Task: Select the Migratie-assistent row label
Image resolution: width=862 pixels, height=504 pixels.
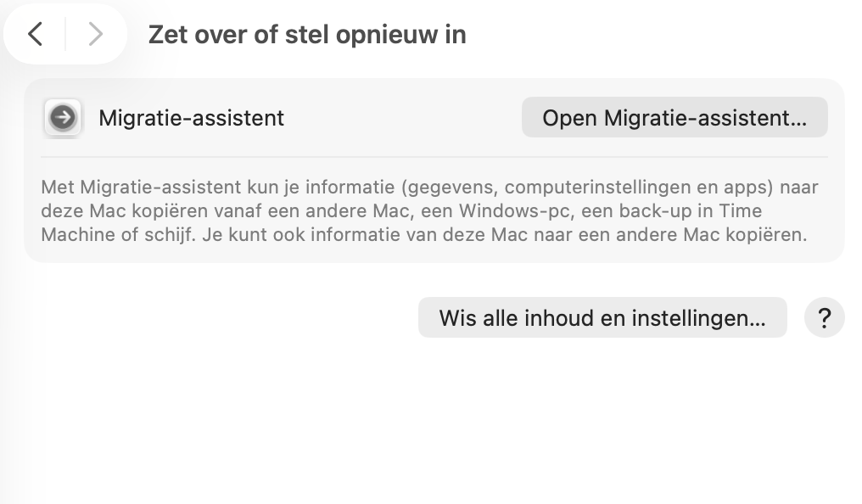Action: point(193,118)
